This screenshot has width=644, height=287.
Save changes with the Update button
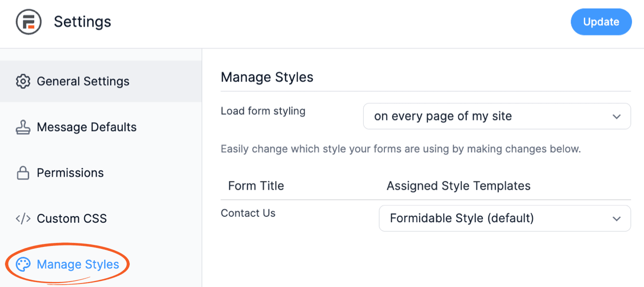coord(601,22)
